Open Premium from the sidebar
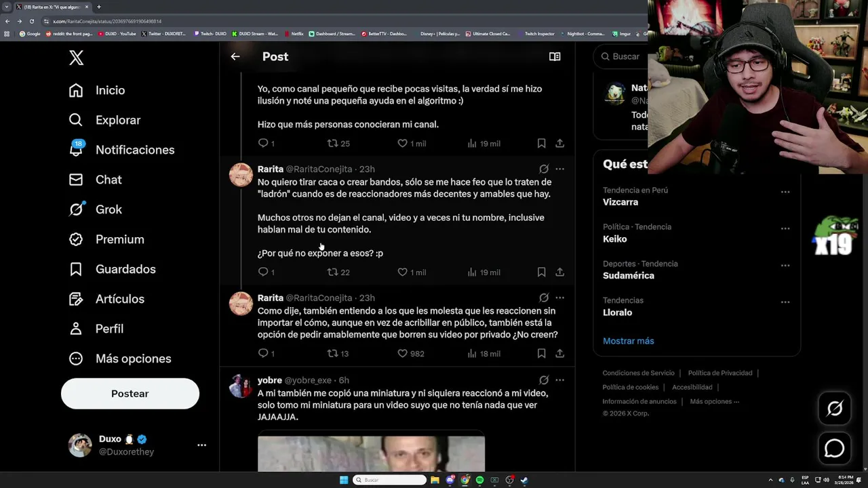The width and height of the screenshot is (868, 488). pyautogui.click(x=106, y=239)
